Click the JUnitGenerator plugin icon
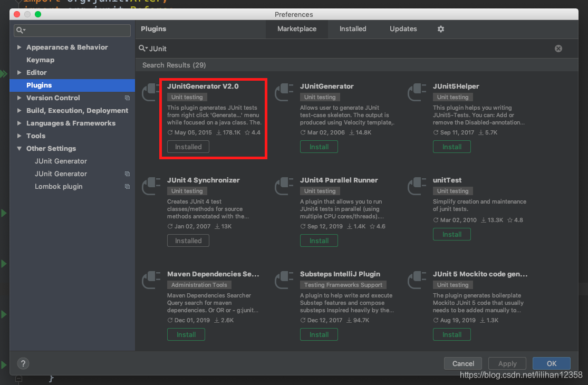 (284, 92)
